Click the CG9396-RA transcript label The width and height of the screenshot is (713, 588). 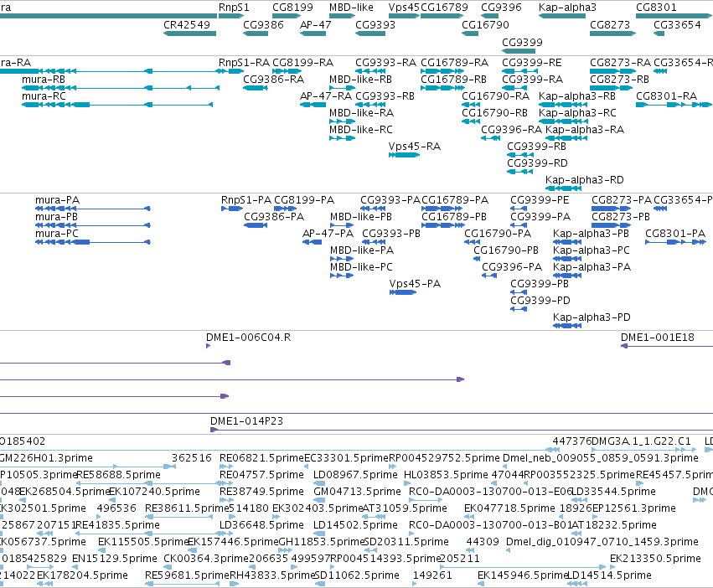512,130
